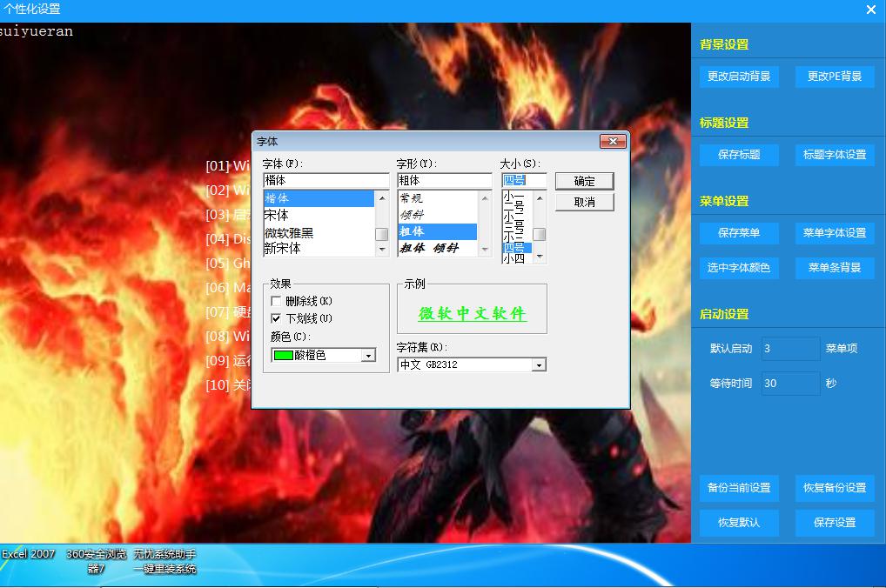Click 更改启动背景 button
The width and height of the screenshot is (886, 588).
[x=739, y=77]
